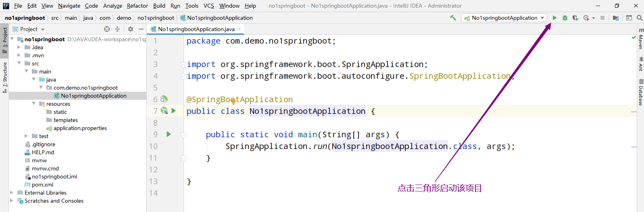
Task: Open Run Anything toolbar icon
Action: [x=629, y=18]
